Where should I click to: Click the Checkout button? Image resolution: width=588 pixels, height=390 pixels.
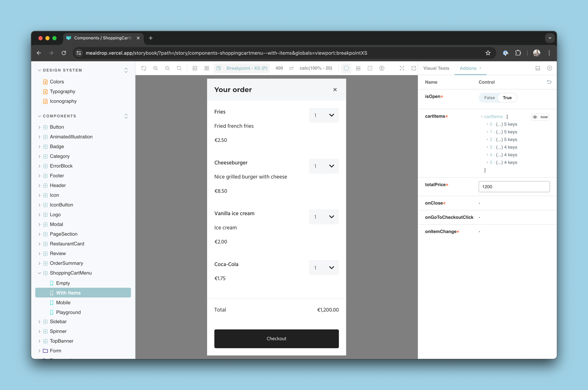[277, 338]
